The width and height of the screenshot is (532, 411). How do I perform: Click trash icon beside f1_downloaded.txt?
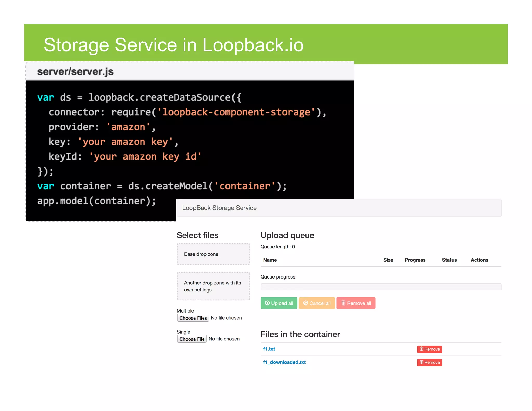click(x=421, y=362)
